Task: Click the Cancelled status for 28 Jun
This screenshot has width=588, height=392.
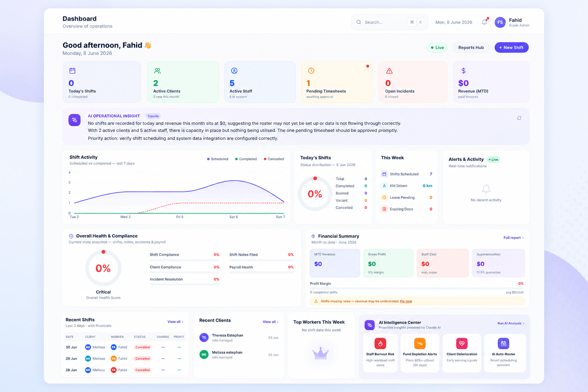Action: [142, 370]
